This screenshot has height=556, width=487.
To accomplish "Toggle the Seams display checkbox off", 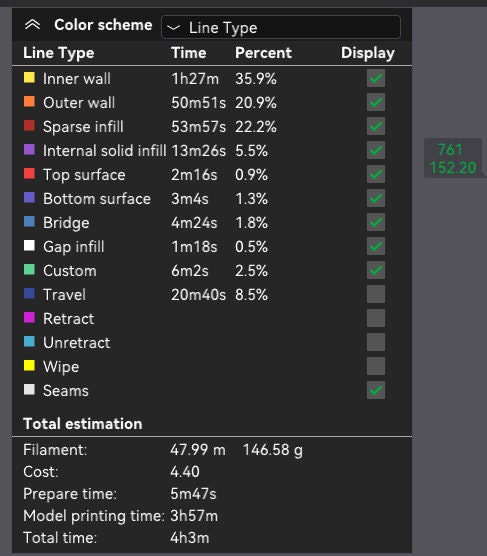I will [376, 390].
